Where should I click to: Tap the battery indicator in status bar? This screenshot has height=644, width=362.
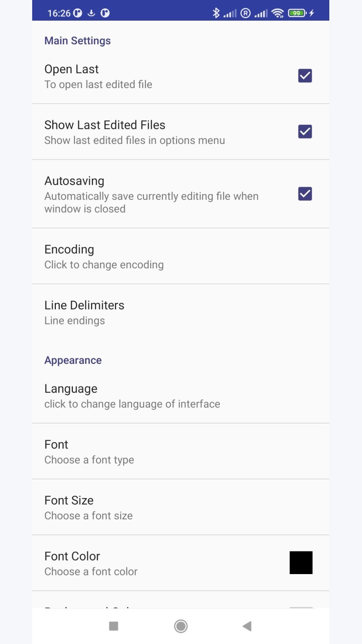tap(297, 13)
